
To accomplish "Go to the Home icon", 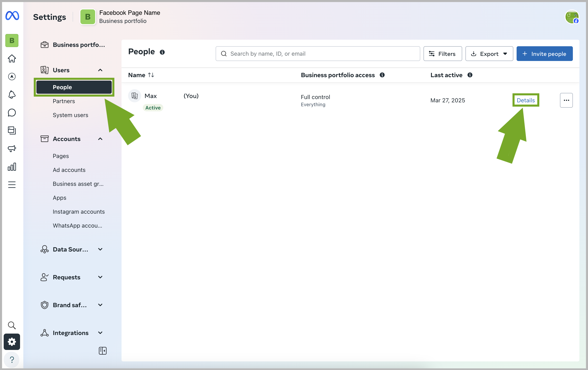I will pos(12,59).
